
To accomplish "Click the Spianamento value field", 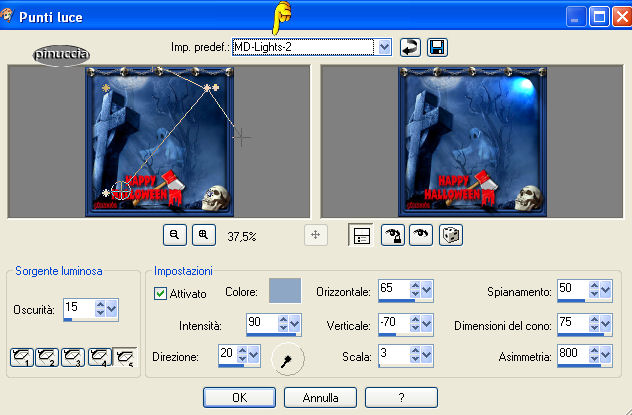I will point(574,289).
